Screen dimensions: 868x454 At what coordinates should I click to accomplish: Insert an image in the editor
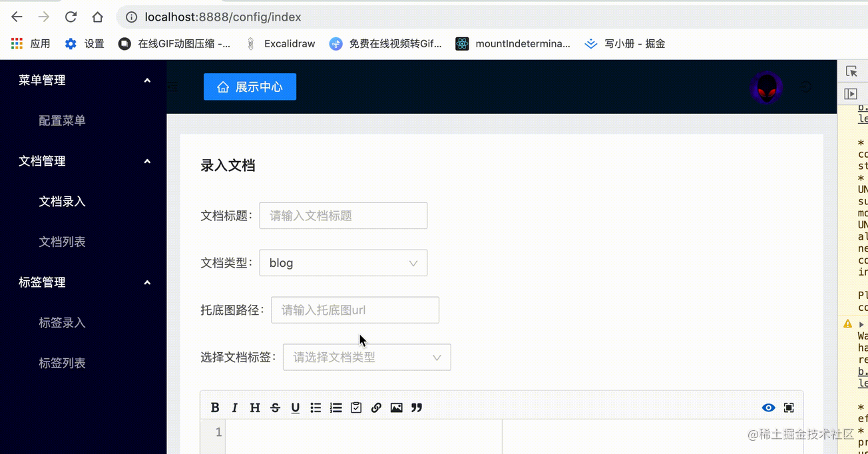(x=396, y=407)
